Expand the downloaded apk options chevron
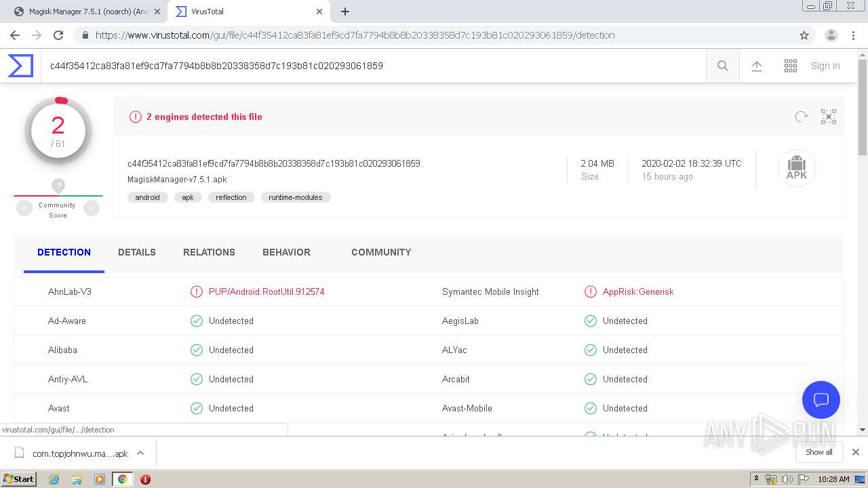The width and height of the screenshot is (868, 488). [x=140, y=453]
